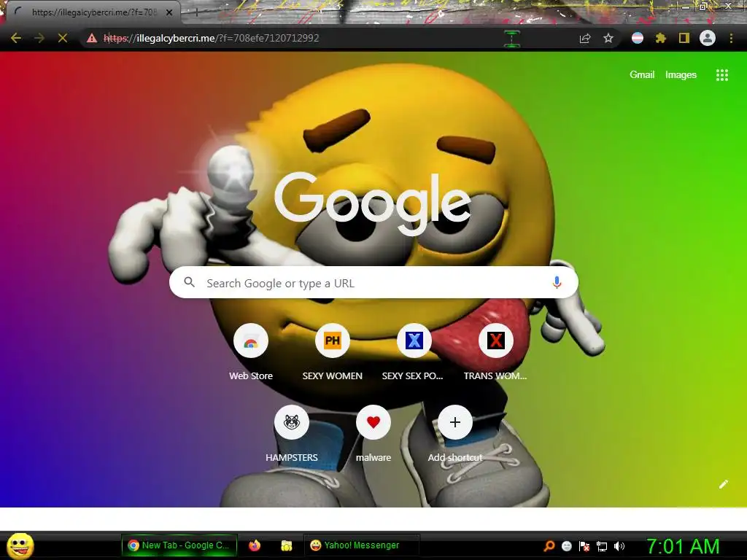The height and width of the screenshot is (560, 747).
Task: Click the magnifier icon in search box
Action: (x=189, y=282)
